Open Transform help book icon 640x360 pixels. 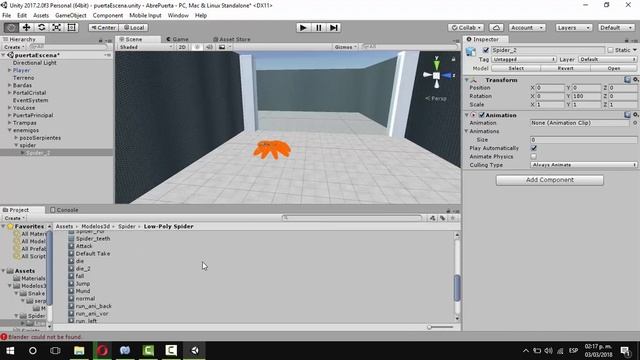click(x=627, y=80)
